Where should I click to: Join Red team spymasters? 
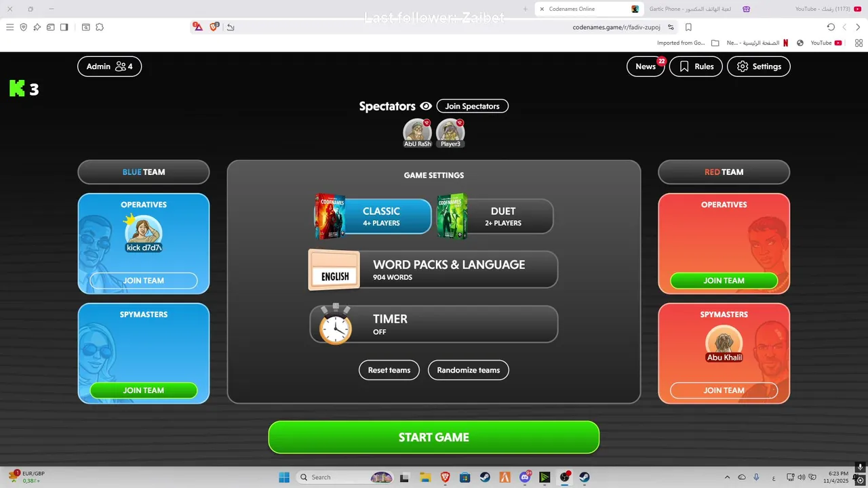tap(724, 390)
